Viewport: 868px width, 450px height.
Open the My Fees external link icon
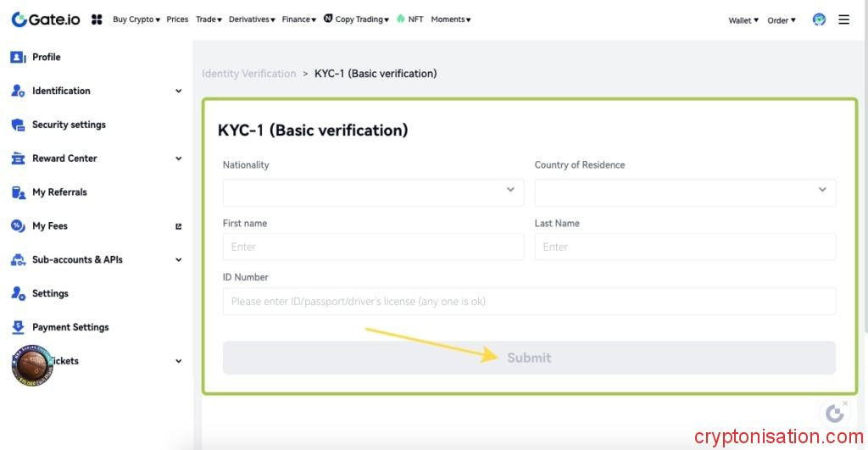coord(178,226)
